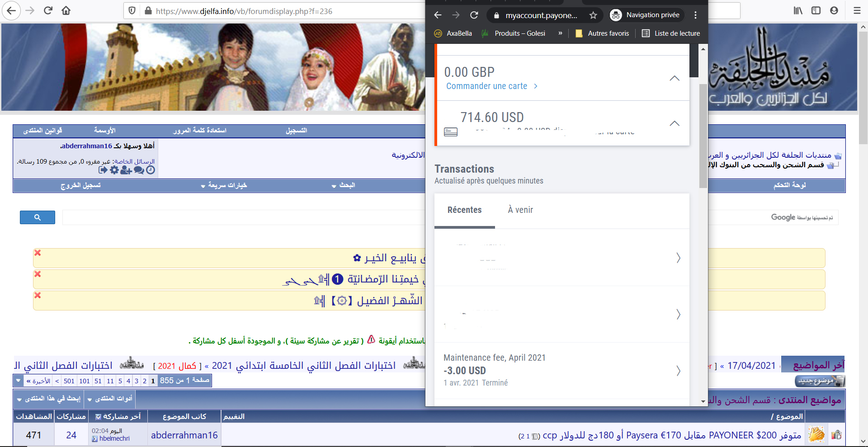Open Autres favoris bookmarks folder

pos(602,33)
